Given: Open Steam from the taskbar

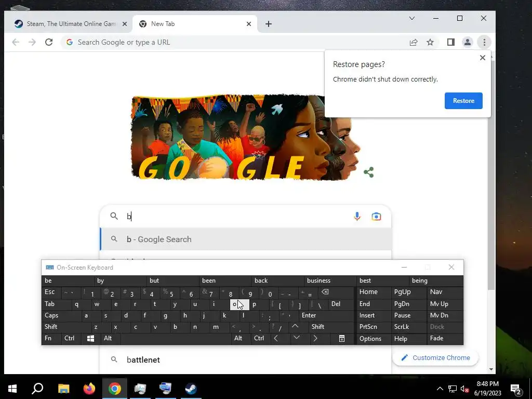Looking at the screenshot, I should (x=191, y=389).
